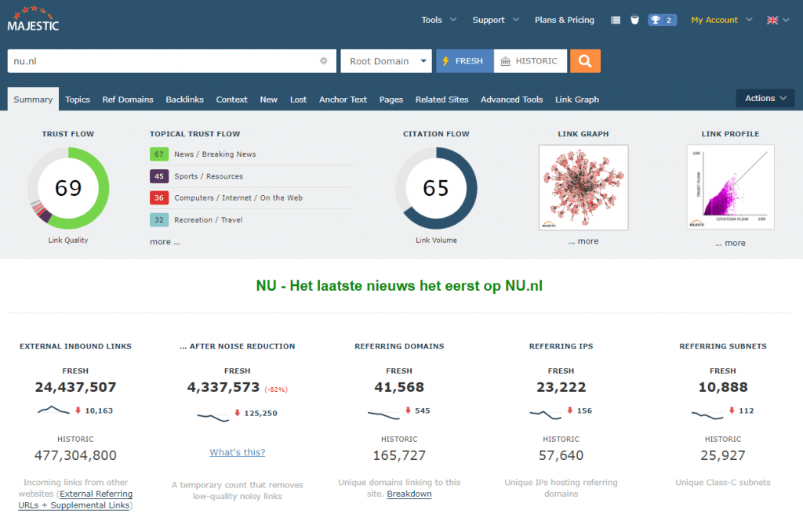The height and width of the screenshot is (532, 803).
Task: Open the Link Graph thumbnail
Action: click(x=583, y=188)
